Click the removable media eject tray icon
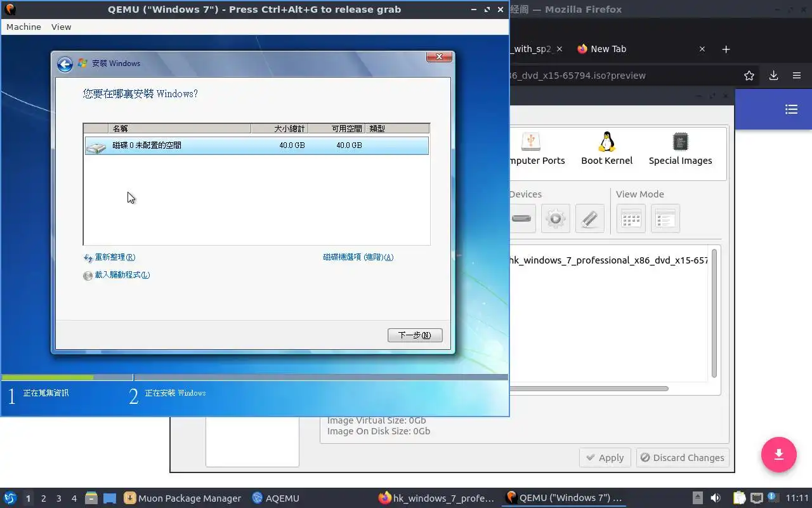 tap(697, 498)
